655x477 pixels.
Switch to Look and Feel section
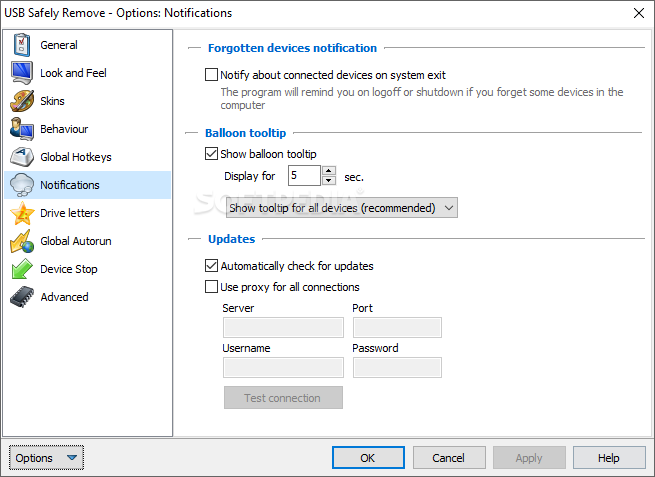point(88,73)
